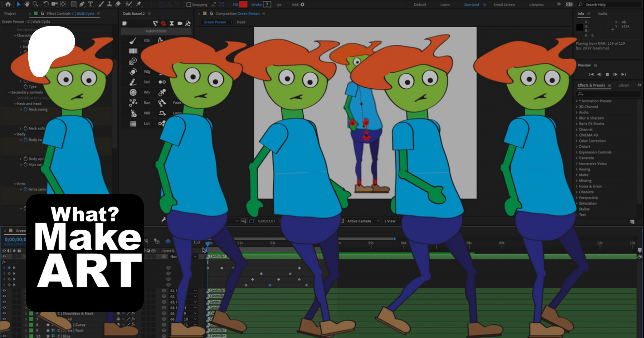Click the Home icon

point(8,4)
